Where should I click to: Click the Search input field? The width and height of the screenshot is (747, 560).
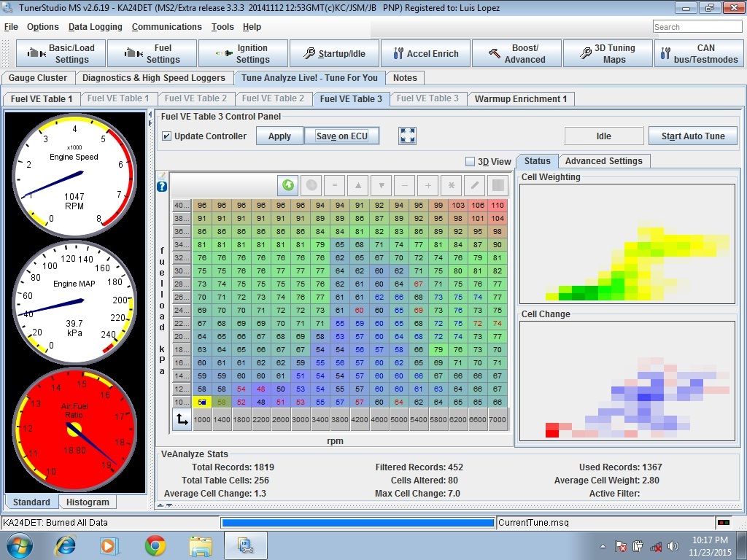pos(697,27)
